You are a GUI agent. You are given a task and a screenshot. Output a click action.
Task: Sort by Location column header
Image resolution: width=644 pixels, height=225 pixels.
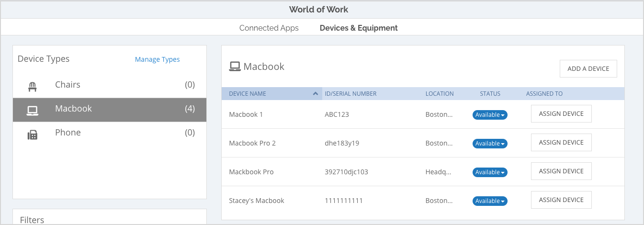[x=440, y=94]
